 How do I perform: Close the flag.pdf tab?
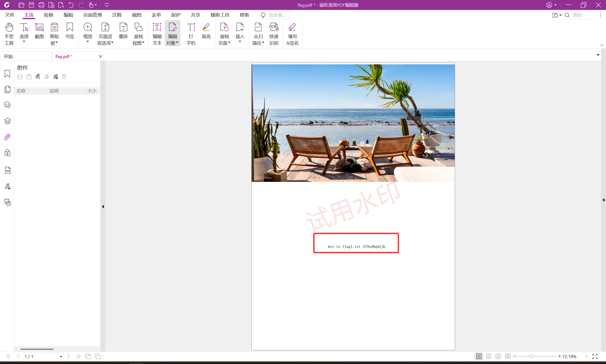tap(100, 57)
